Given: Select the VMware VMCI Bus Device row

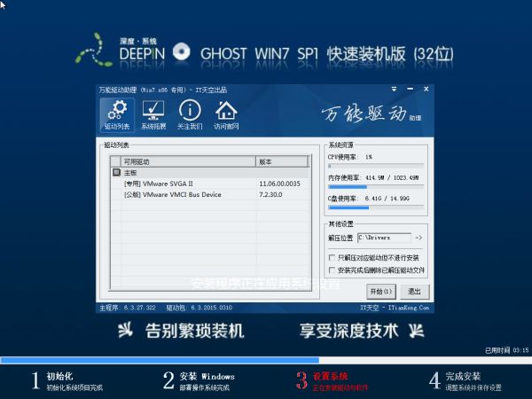Looking at the screenshot, I should (x=210, y=194).
